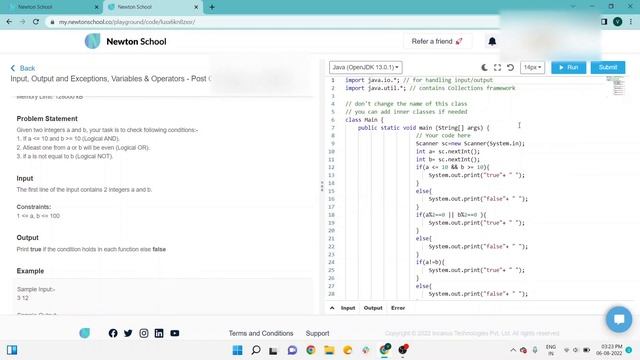Open the browser profile avatar

pyautogui.click(x=618, y=22)
